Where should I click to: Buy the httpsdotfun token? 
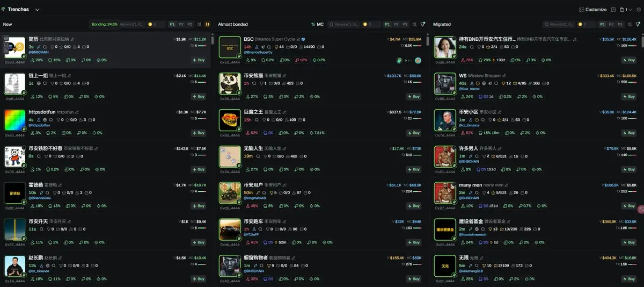click(199, 133)
